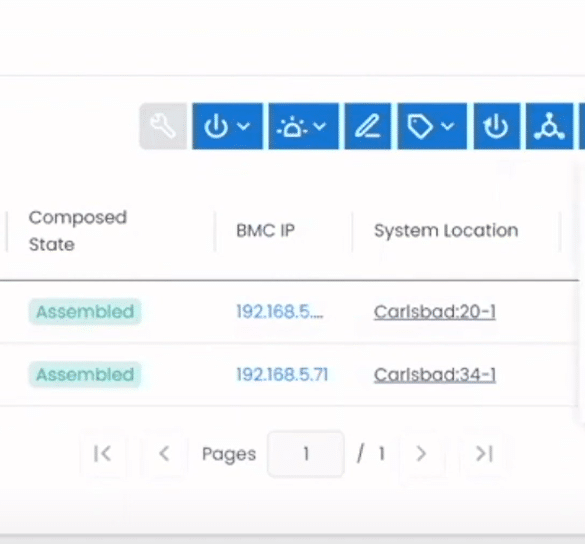585x544 pixels.
Task: Click the chevron beside the tag icon
Action: coord(447,126)
